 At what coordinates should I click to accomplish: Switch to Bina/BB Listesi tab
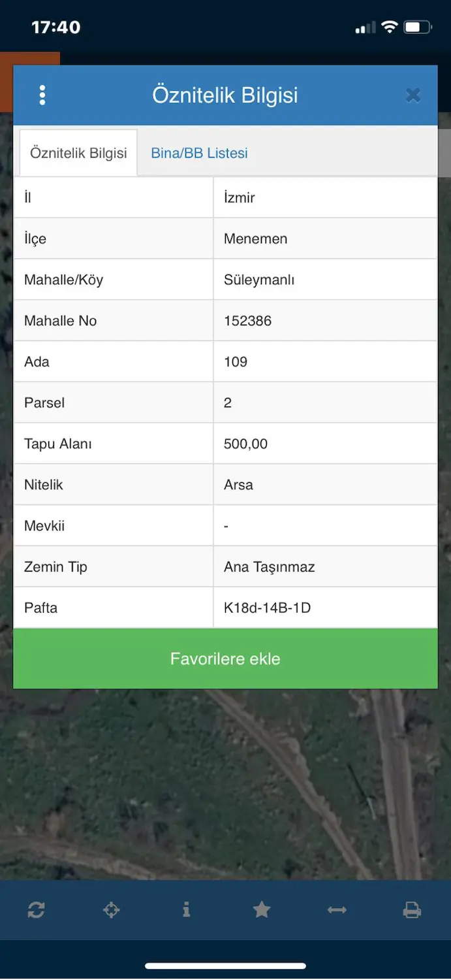coord(199,153)
